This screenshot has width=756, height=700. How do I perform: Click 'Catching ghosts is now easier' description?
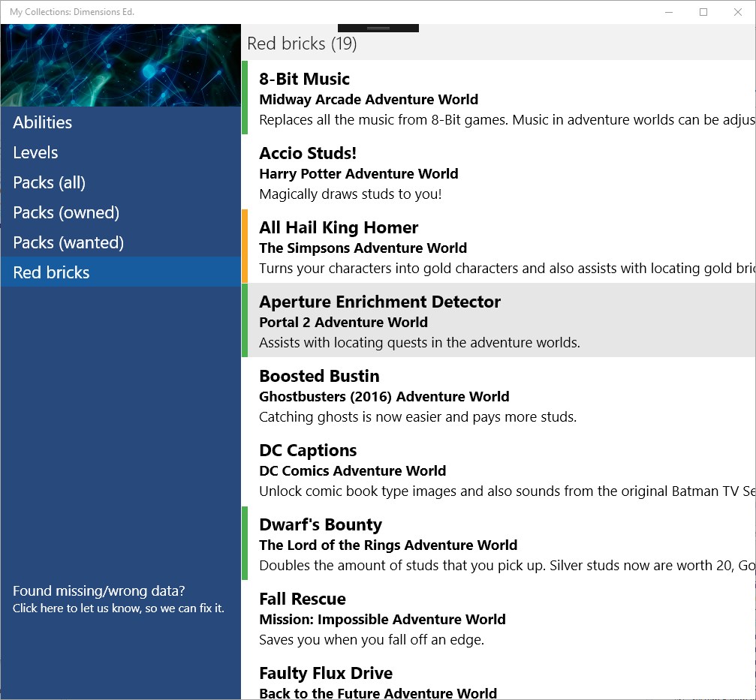point(417,416)
